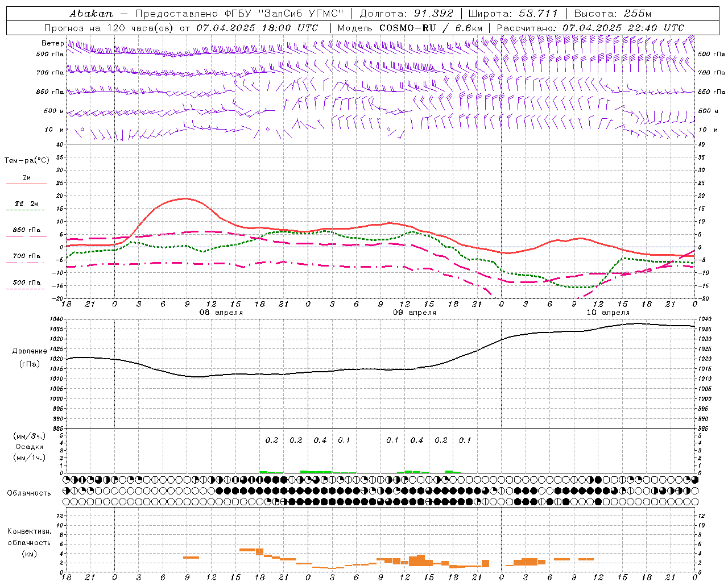Click the 'Тем-ра(°C)' temperature legend title
Image resolution: width=728 pixels, height=582 pixels.
coord(27,160)
